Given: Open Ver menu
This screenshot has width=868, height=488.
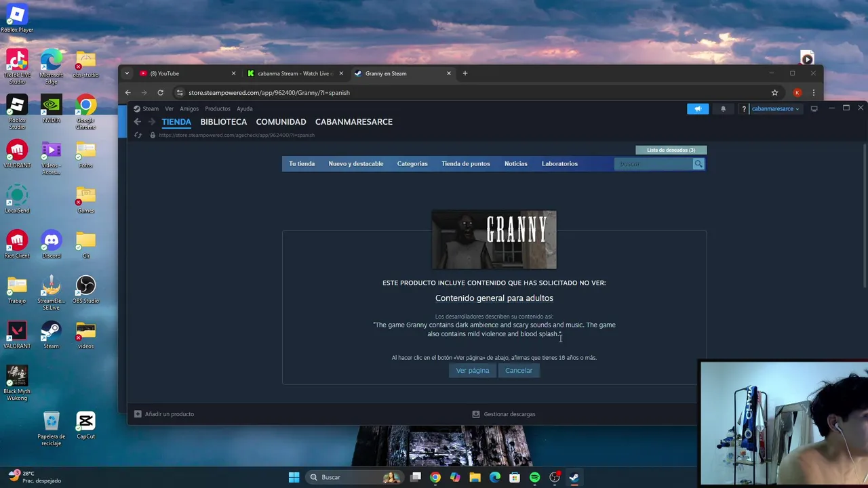Looking at the screenshot, I should click(x=170, y=109).
